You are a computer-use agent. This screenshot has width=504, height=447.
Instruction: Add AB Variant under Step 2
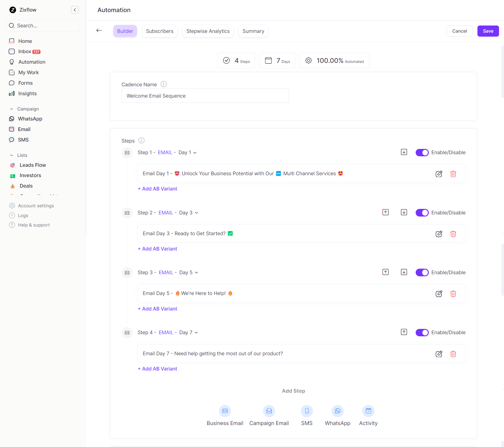click(x=157, y=249)
